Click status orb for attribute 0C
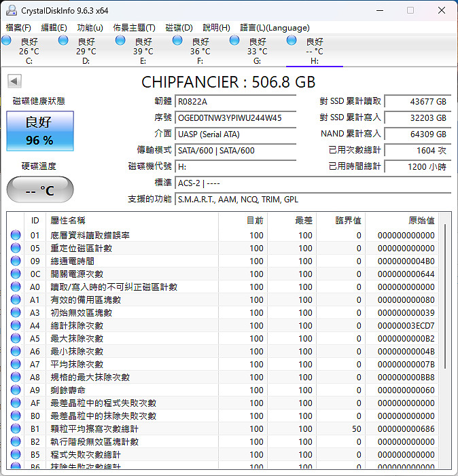The height and width of the screenshot is (476, 458). coord(16,274)
